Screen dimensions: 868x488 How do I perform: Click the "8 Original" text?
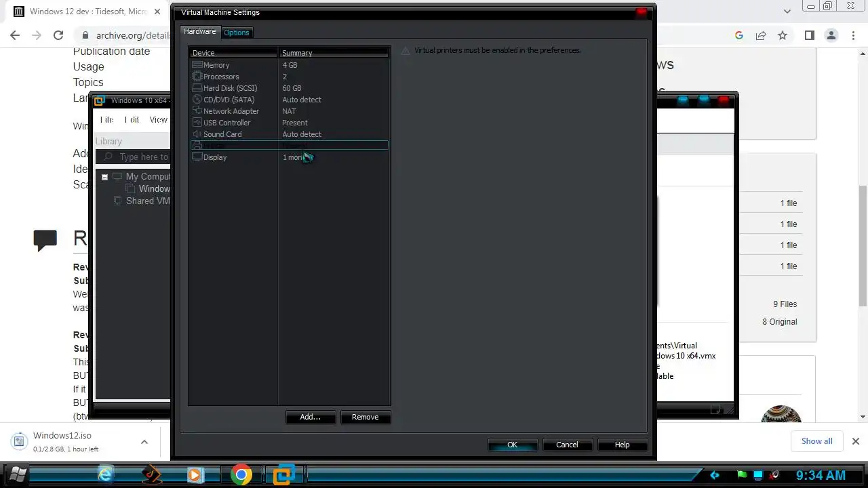click(779, 322)
